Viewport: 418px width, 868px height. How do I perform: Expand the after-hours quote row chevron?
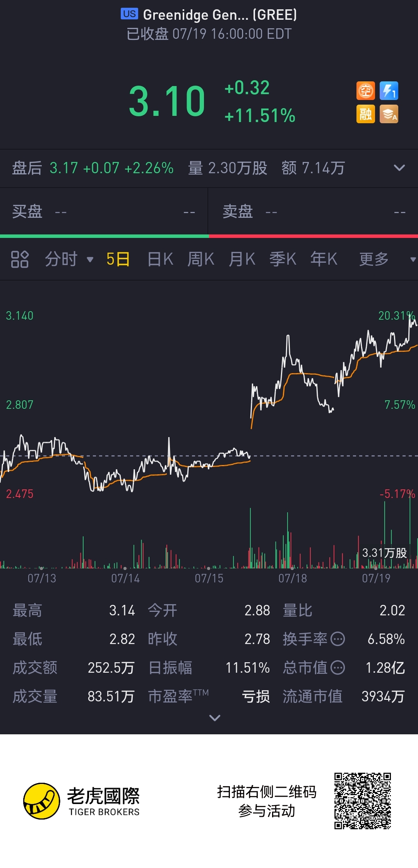(x=399, y=168)
